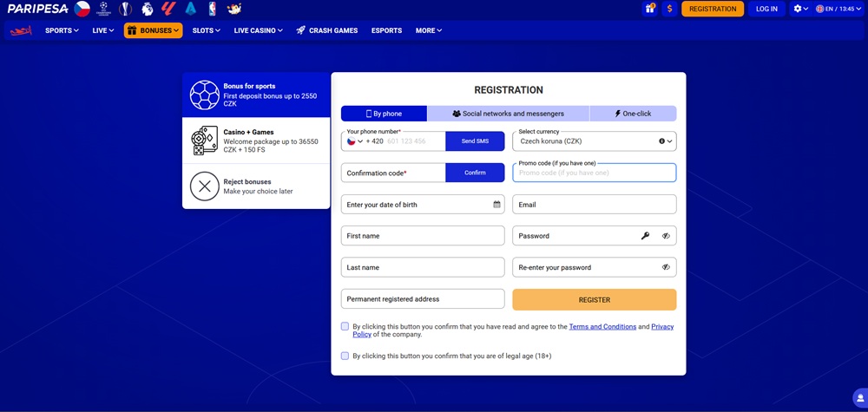This screenshot has height=412, width=868.
Task: Open the LaLiga red icon
Action: 168,9
